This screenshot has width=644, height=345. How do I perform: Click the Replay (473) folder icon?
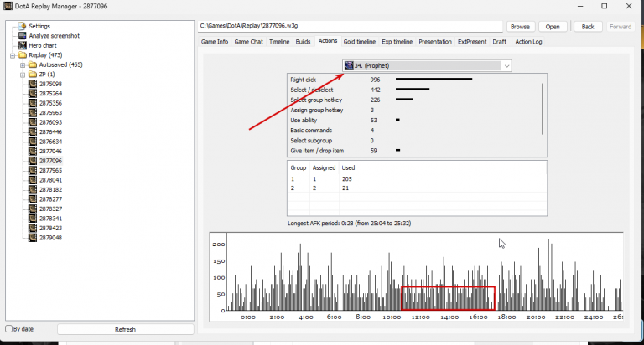[22, 55]
